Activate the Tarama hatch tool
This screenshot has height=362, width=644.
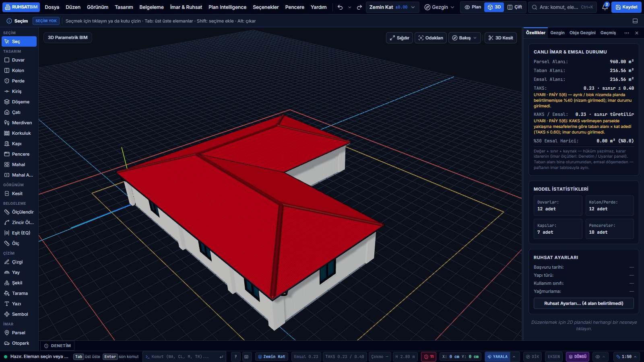point(19,293)
